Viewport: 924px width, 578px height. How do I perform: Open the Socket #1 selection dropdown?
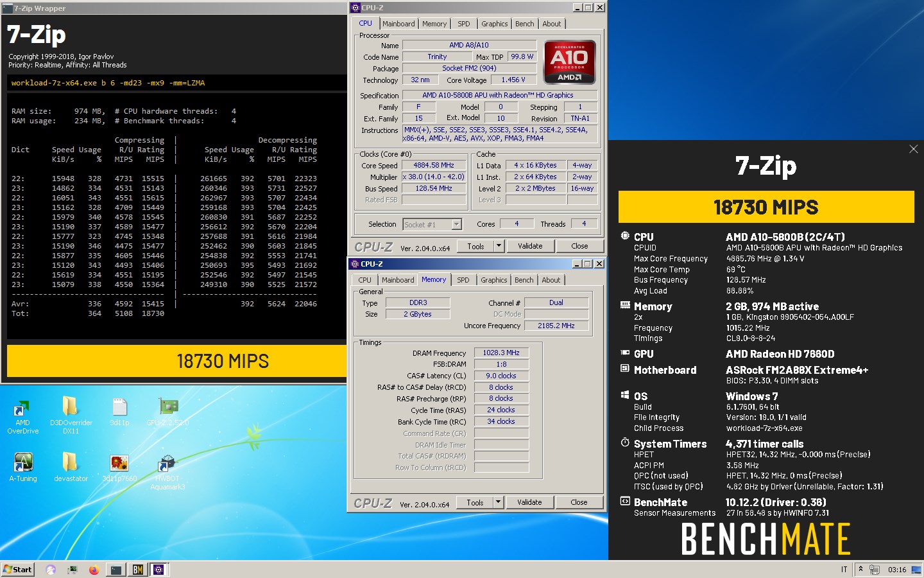[432, 224]
